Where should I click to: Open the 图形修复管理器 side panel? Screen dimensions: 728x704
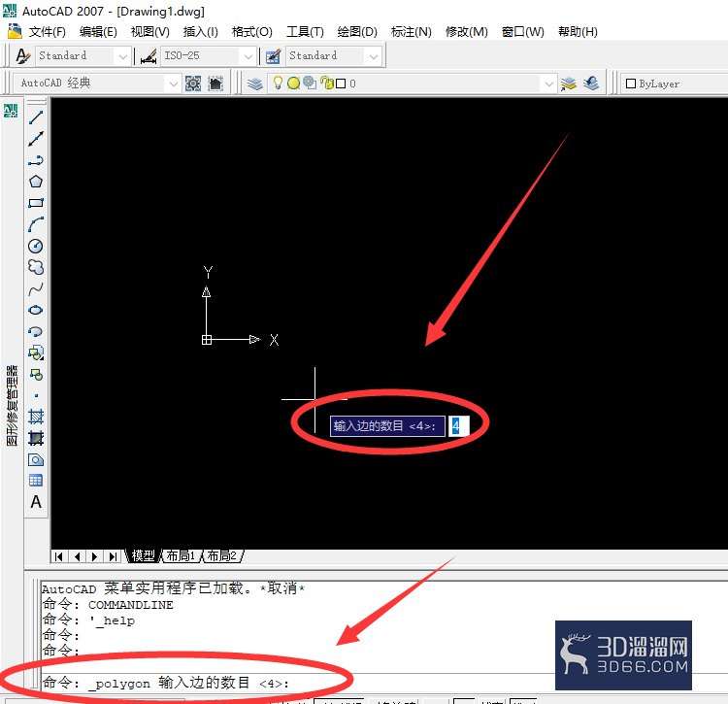(x=12, y=405)
